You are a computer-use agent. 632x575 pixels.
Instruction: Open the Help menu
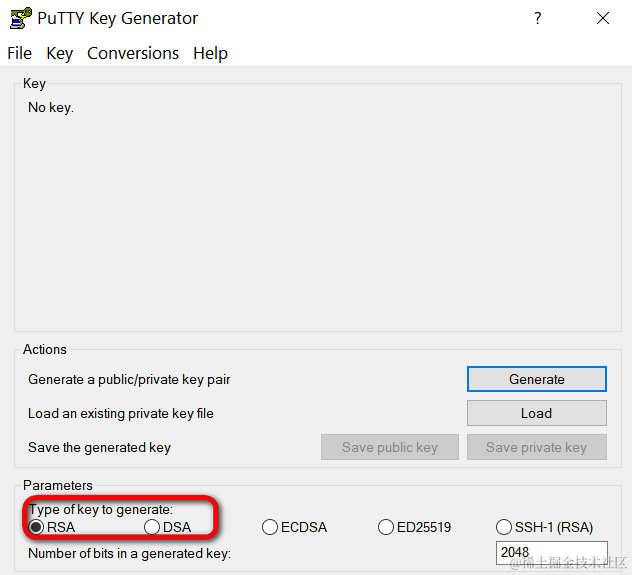click(210, 53)
